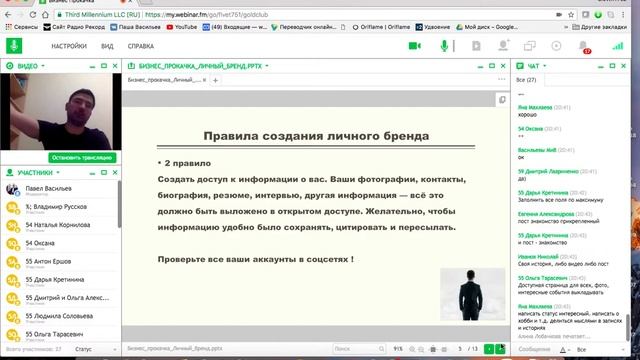The height and width of the screenshot is (360, 640).
Task: Close the Бизнес_прокачка presentation tab
Action: (204, 80)
